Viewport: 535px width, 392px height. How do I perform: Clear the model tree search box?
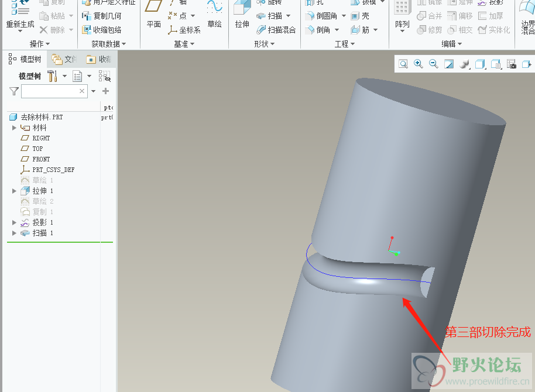tap(82, 91)
